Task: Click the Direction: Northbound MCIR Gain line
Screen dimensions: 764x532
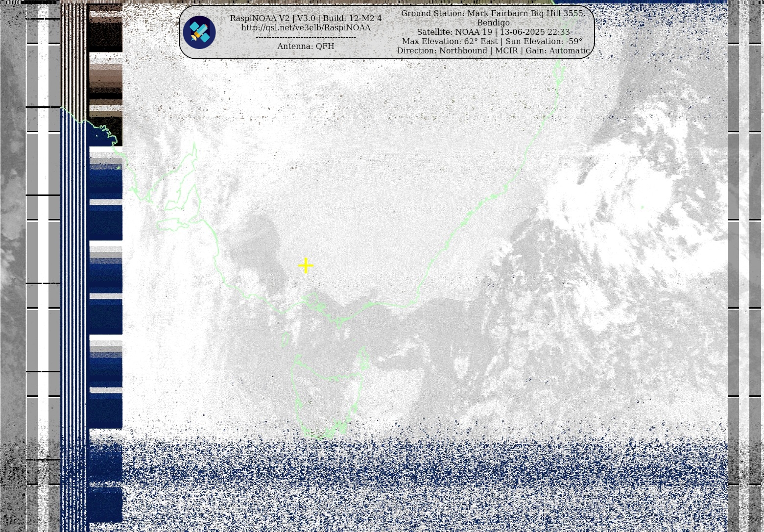Action: [493, 50]
